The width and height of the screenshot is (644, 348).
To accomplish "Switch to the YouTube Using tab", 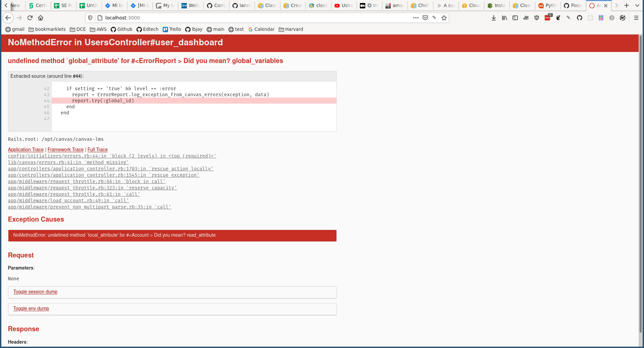I will point(344,5).
